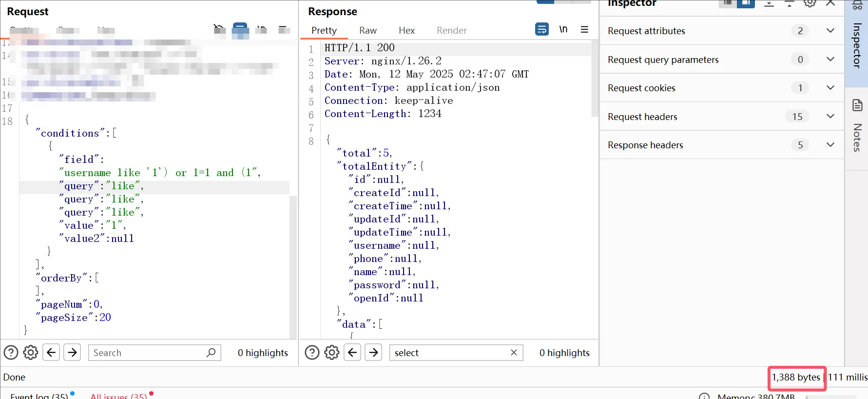Click the Response panel vertical scrollbar
868x399 pixels.
click(x=595, y=79)
